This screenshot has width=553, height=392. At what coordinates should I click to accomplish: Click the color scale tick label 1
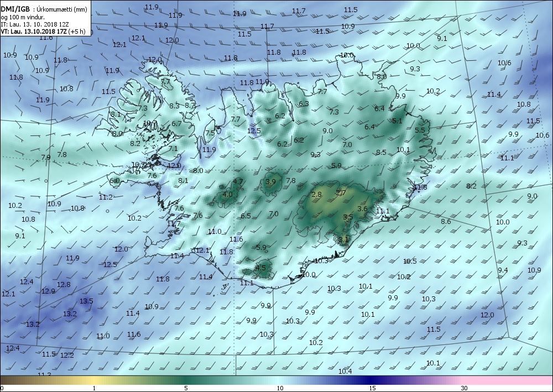[x=94, y=388]
